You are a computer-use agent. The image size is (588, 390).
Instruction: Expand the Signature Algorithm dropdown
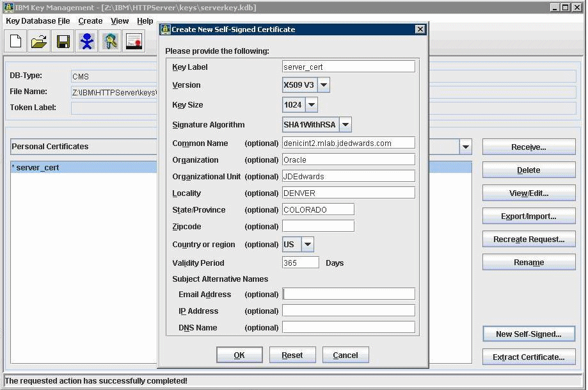point(345,125)
